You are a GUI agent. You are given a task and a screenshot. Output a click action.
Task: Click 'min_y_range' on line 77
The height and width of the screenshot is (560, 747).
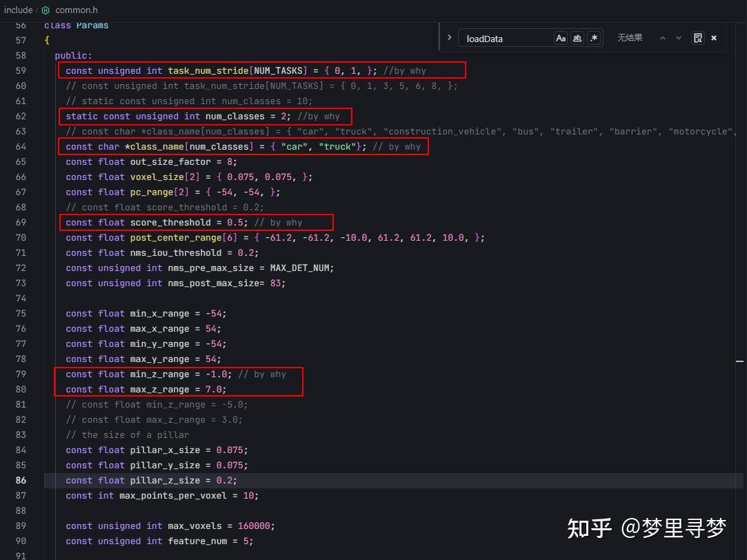coord(159,344)
